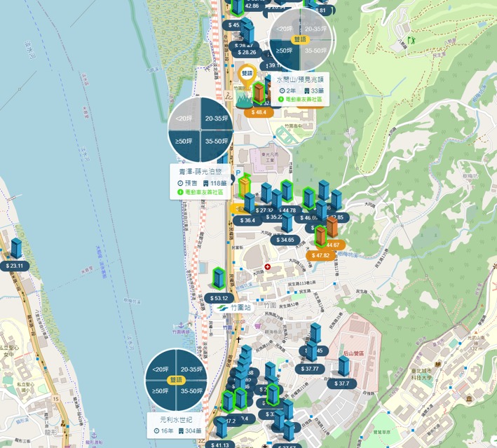Screen dimensions: 497x448
Task: Click the 竹圍站 metro station label
Action: tap(234, 308)
